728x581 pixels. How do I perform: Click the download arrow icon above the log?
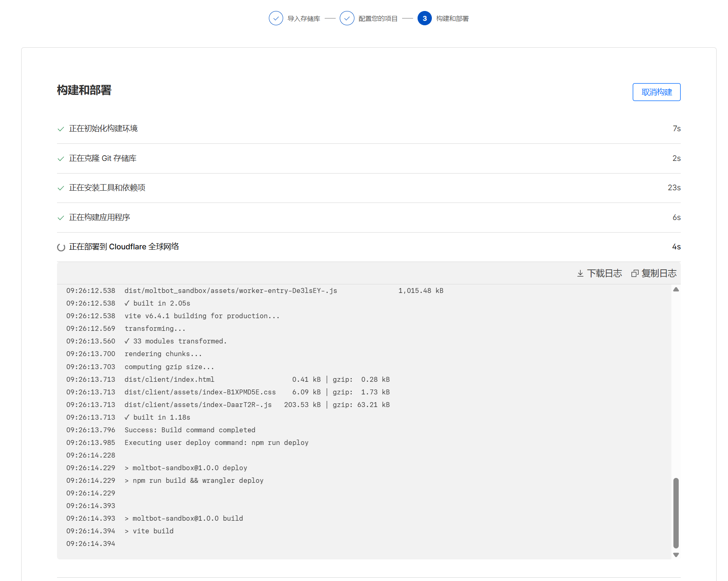click(580, 273)
